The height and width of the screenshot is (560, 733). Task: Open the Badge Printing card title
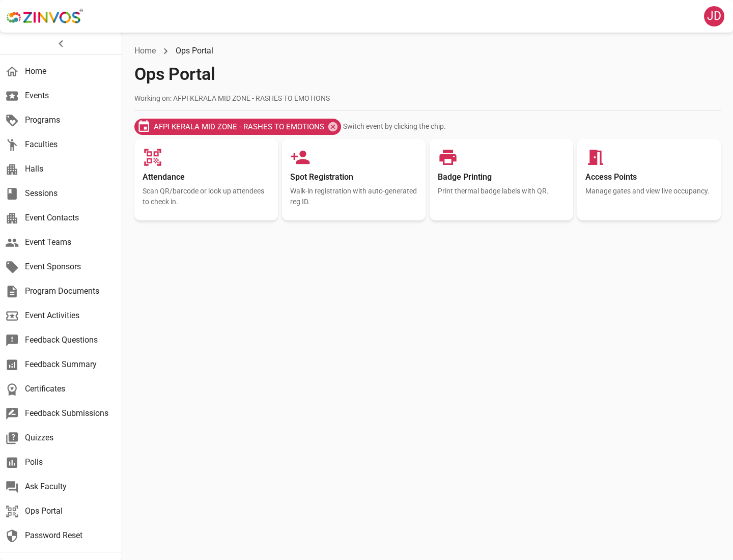[x=465, y=177]
